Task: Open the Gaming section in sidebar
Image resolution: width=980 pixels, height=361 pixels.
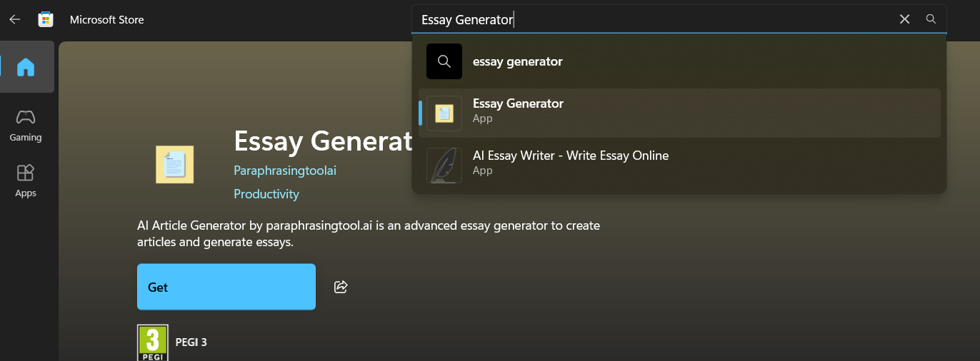Action: (26, 125)
